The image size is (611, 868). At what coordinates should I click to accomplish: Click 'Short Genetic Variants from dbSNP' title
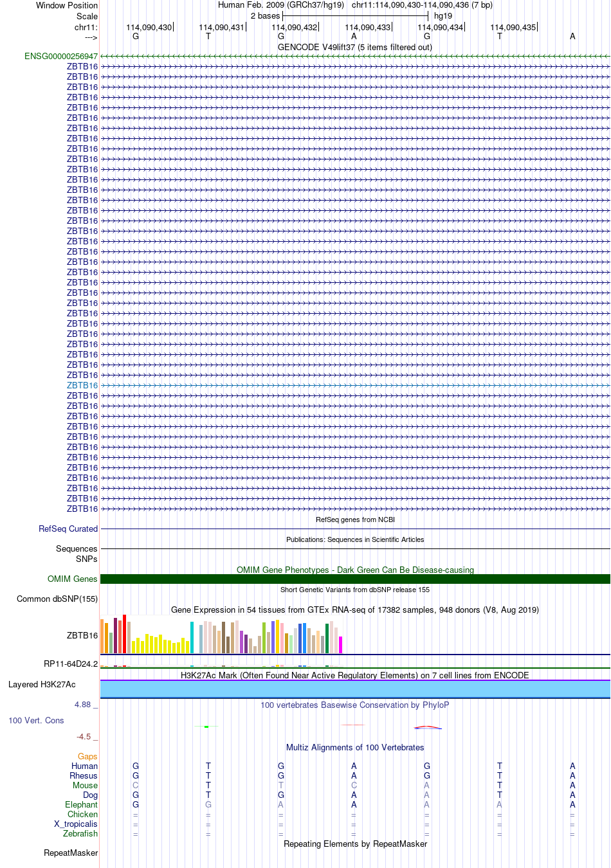355,590
